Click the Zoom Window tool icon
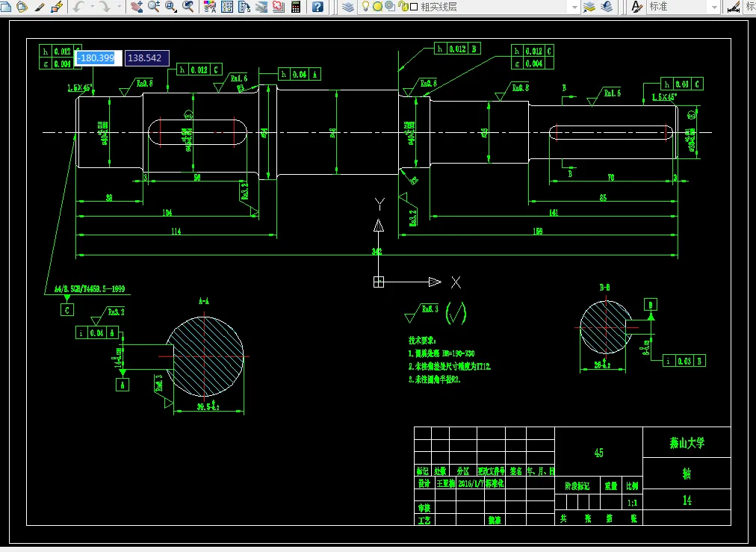The height and width of the screenshot is (552, 756). (x=170, y=7)
